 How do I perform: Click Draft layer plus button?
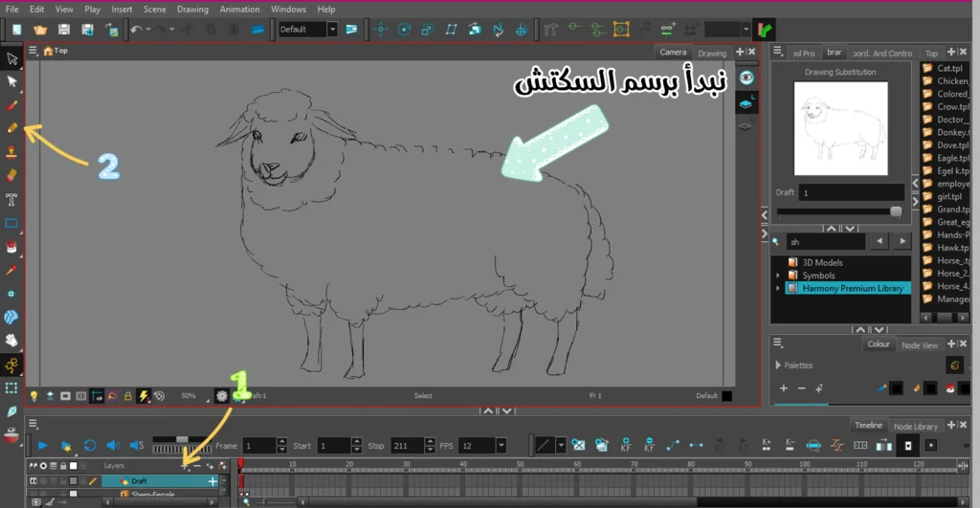tap(212, 481)
